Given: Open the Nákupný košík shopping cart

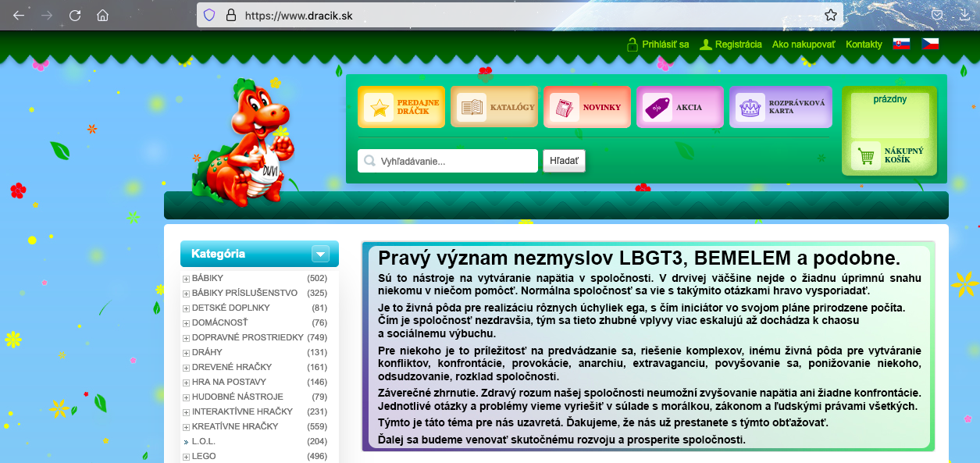Looking at the screenshot, I should tap(889, 155).
